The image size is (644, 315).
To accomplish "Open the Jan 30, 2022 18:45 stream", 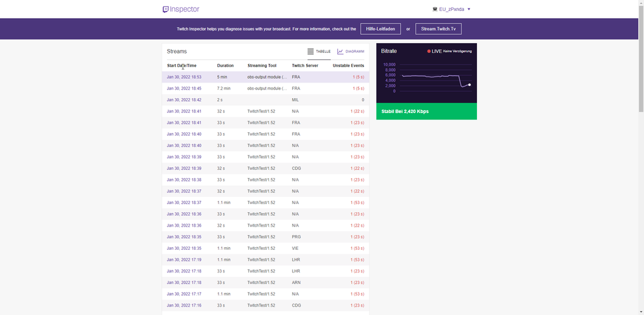I will click(184, 88).
